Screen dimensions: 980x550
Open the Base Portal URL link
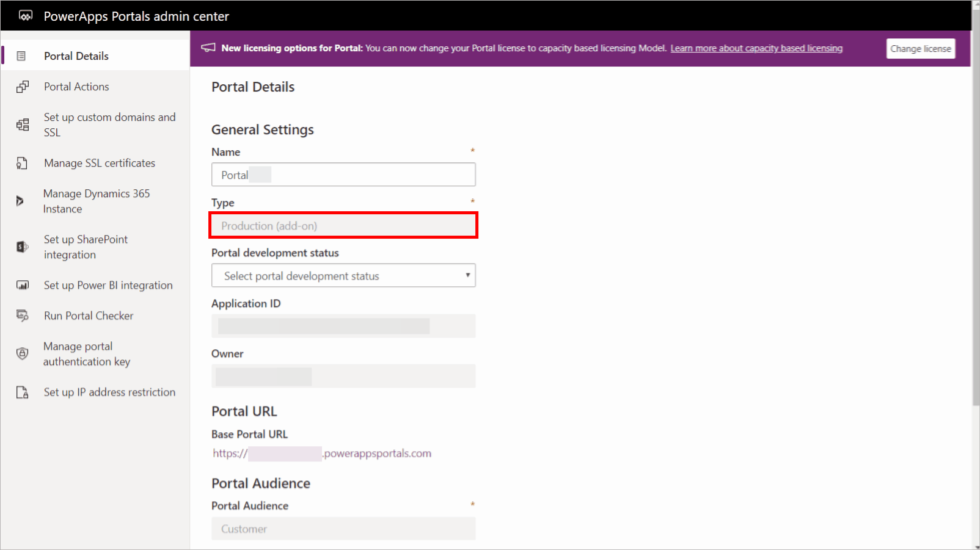[x=322, y=454]
